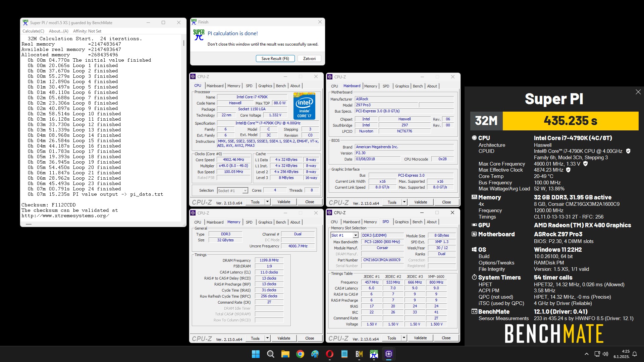Click DRAM Frequency 1199.8 MHz field
This screenshot has height=362, width=644.
[x=269, y=260]
